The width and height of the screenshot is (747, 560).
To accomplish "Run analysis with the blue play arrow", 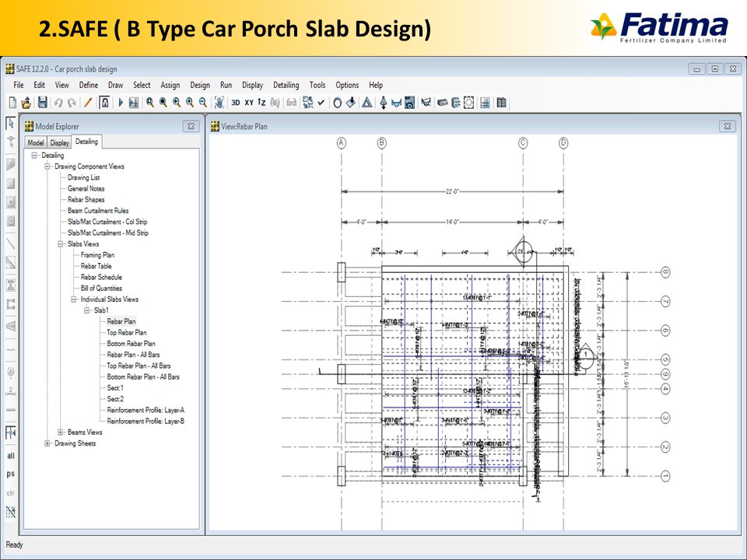I will coord(121,103).
